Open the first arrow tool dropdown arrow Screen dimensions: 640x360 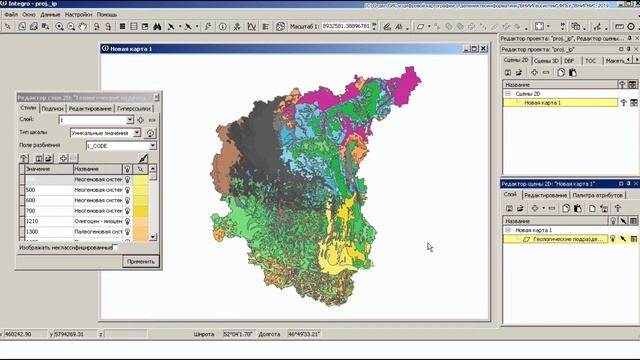180,27
